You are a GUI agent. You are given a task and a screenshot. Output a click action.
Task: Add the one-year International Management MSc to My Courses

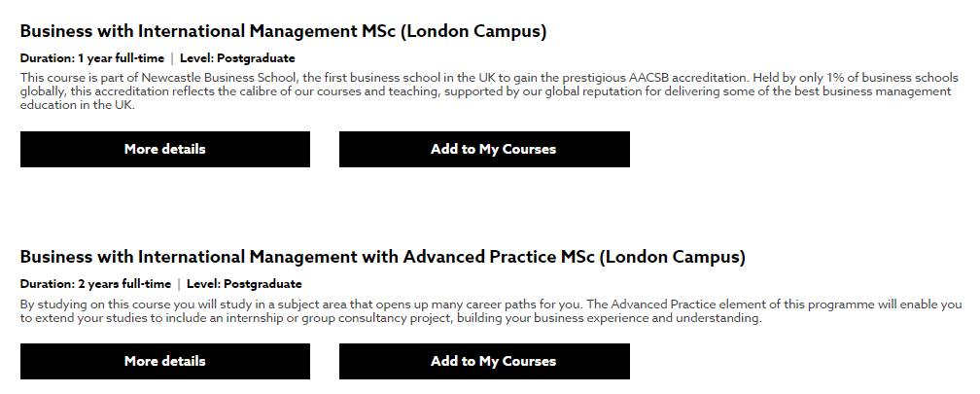(x=484, y=150)
